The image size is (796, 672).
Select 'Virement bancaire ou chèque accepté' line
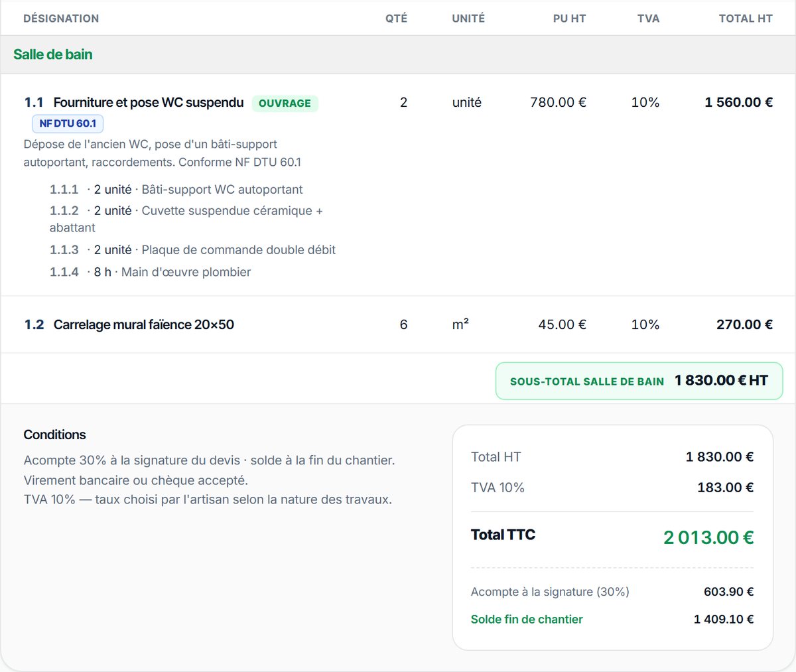135,480
